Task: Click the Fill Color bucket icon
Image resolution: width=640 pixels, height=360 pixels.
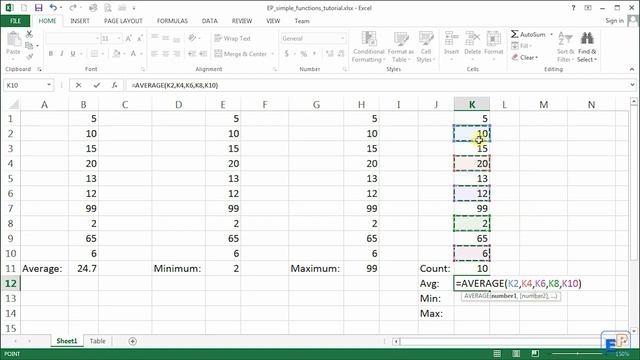Action: click(116, 53)
